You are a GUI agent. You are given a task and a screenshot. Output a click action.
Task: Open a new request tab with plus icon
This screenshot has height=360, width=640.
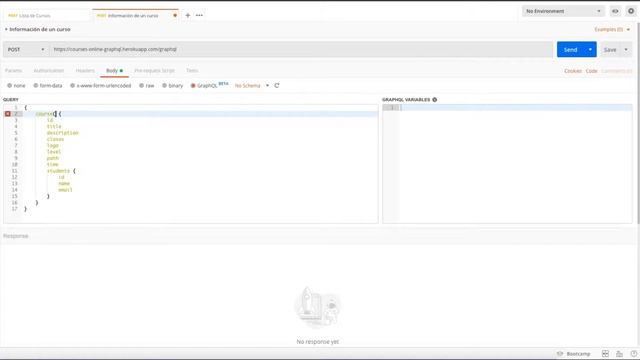tap(188, 16)
